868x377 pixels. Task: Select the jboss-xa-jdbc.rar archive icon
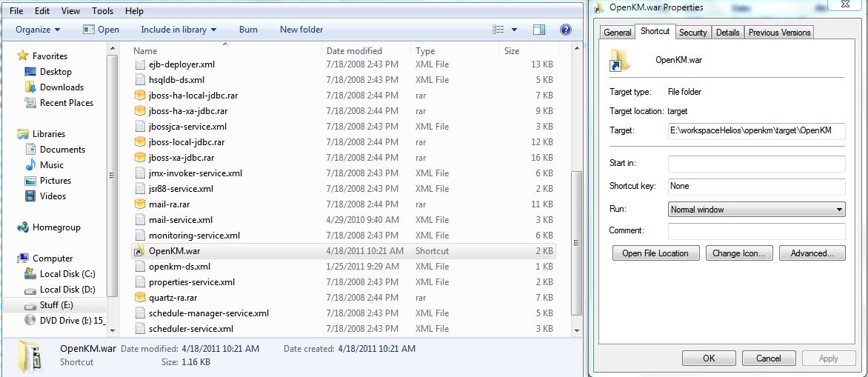(139, 158)
